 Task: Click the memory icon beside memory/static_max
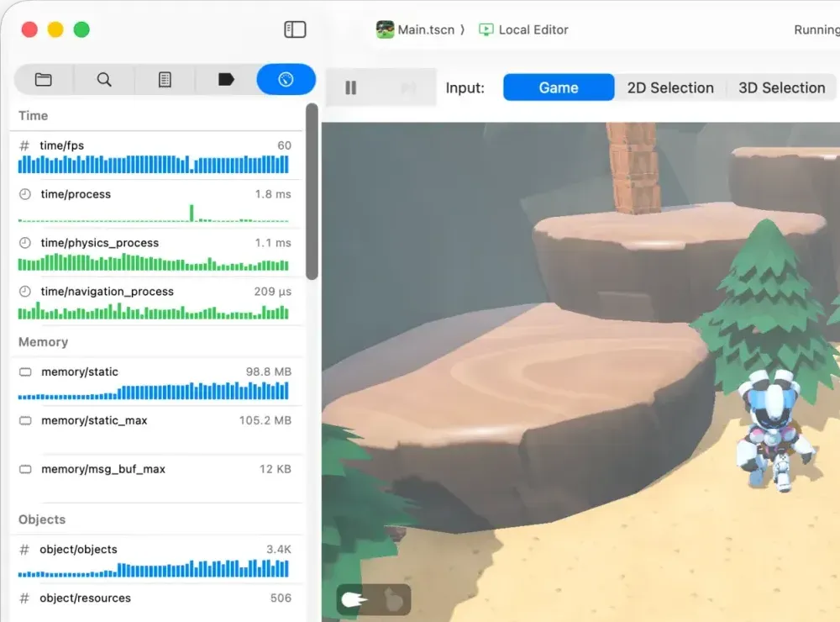point(25,420)
